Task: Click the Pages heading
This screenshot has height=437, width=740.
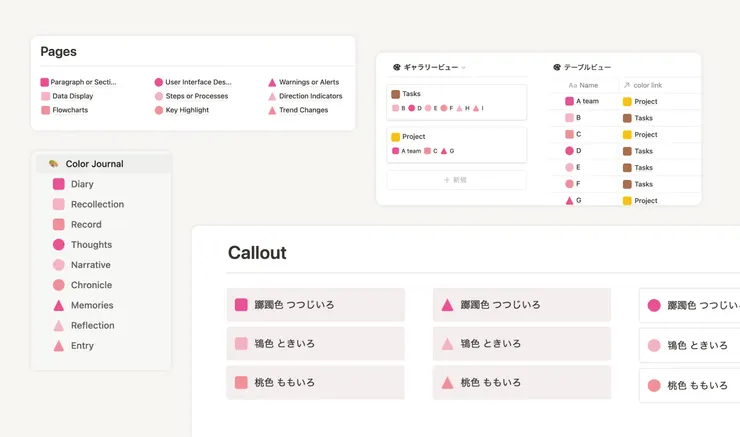Action: click(x=59, y=51)
